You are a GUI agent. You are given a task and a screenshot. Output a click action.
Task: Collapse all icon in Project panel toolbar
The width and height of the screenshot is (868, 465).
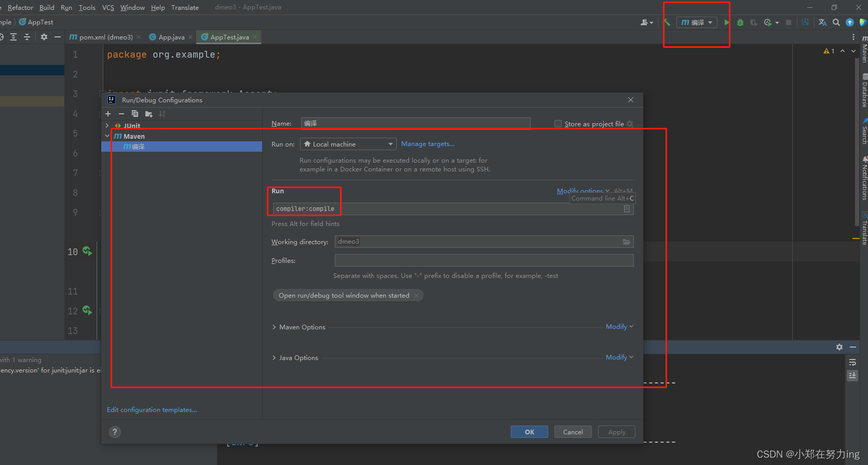pyautogui.click(x=27, y=37)
